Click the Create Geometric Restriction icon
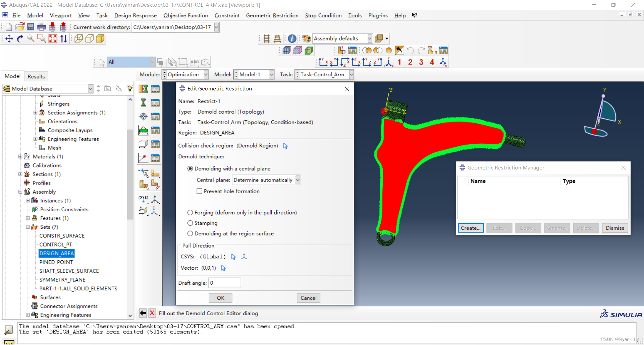 pyautogui.click(x=143, y=144)
